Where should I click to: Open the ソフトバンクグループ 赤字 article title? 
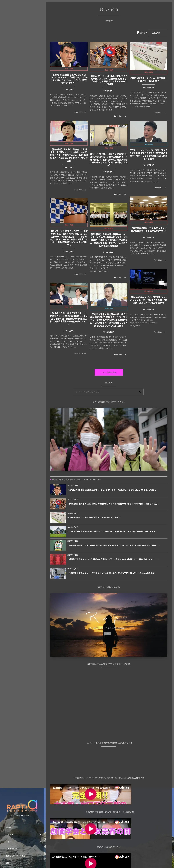[148, 300]
